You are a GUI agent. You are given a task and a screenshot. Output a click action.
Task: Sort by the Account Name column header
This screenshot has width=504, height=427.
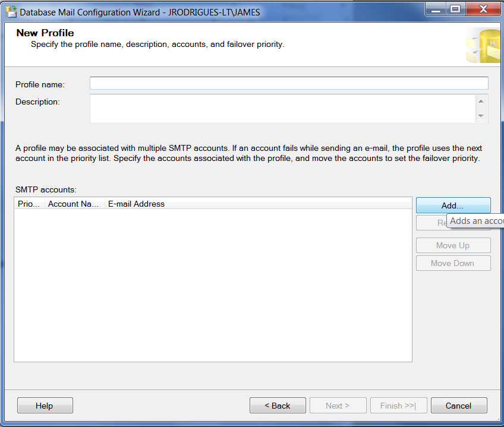pos(74,204)
